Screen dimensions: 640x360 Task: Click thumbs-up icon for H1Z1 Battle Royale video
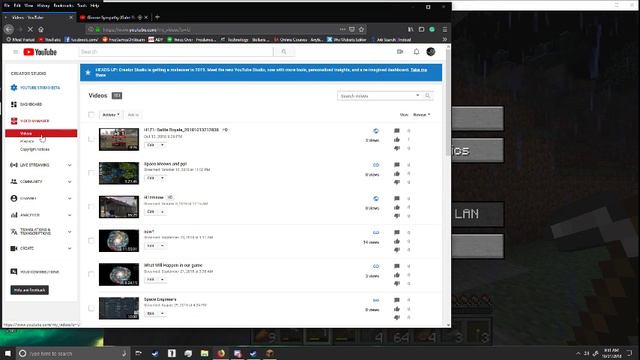coord(397,140)
